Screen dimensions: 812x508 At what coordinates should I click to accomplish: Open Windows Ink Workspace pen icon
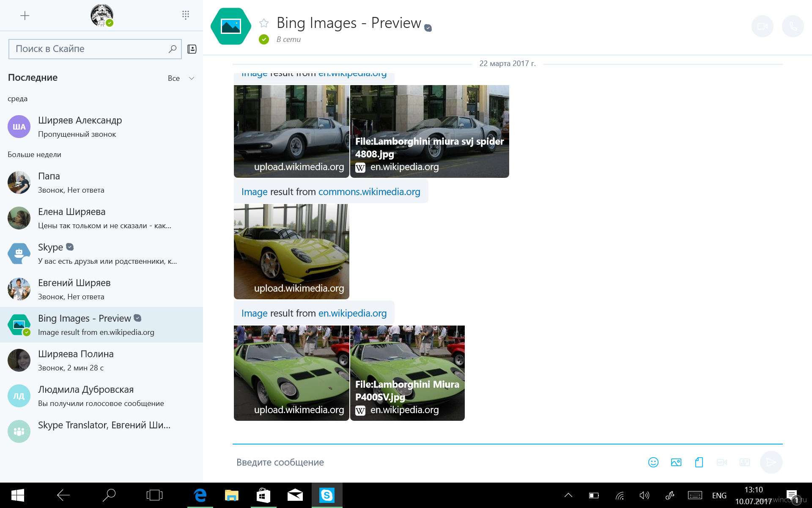click(669, 495)
